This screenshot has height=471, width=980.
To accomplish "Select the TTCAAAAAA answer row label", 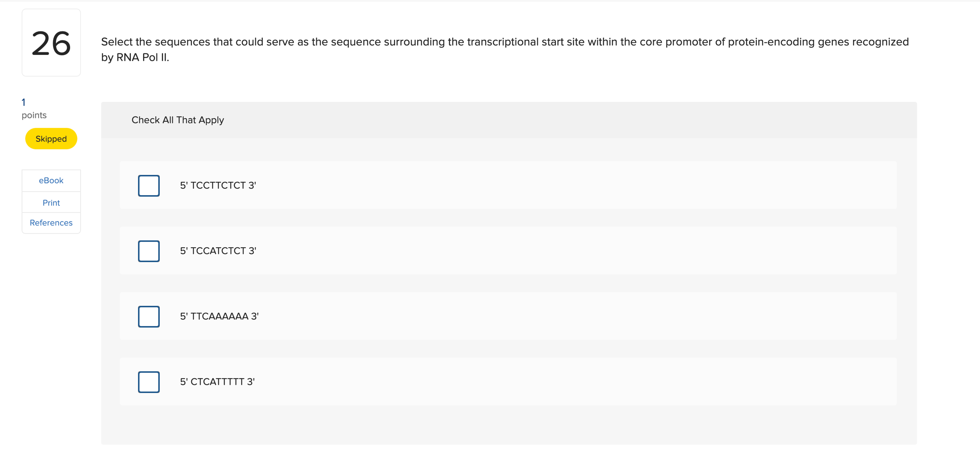I will pyautogui.click(x=219, y=316).
